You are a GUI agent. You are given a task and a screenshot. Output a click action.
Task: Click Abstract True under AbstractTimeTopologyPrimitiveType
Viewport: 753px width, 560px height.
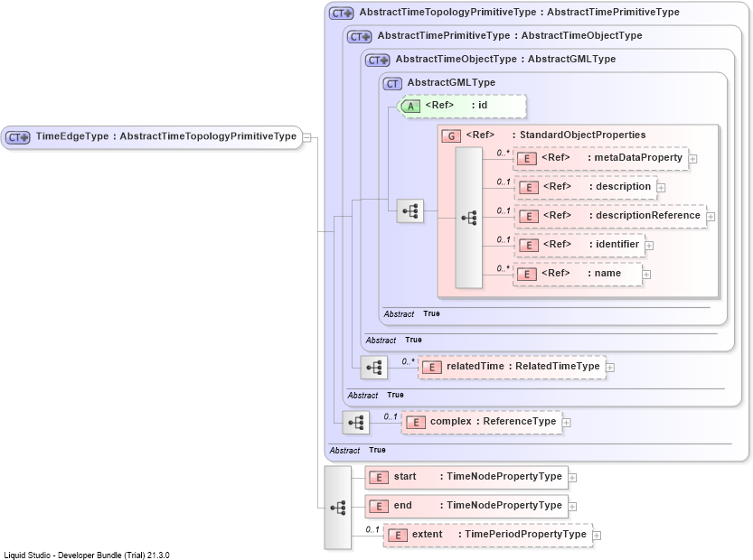[357, 450]
